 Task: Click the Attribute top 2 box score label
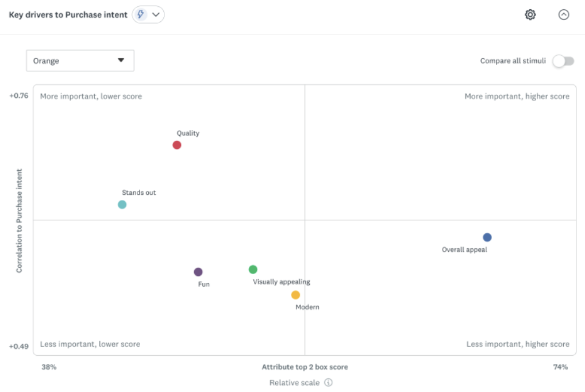tap(305, 367)
